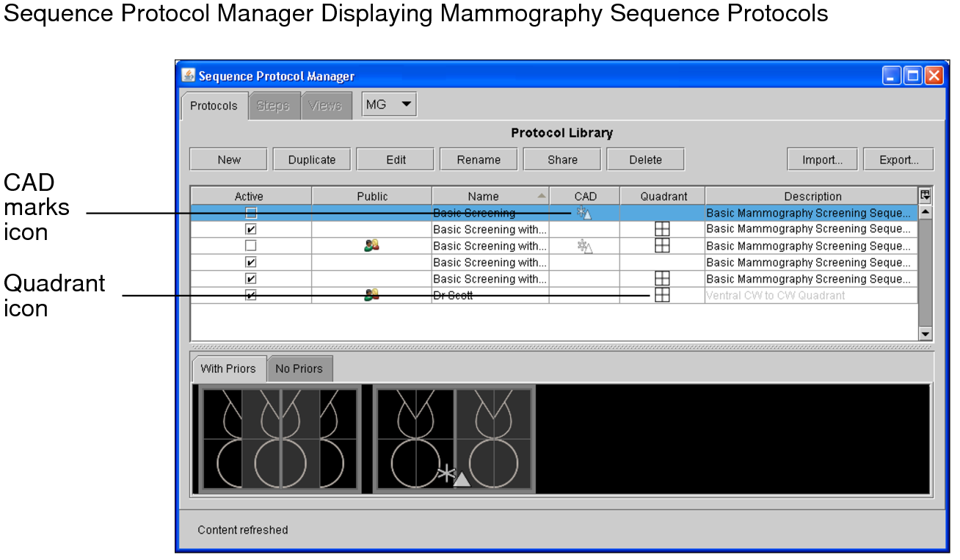This screenshot has width=960, height=560.
Task: Open the MG modality dropdown
Action: click(x=389, y=105)
